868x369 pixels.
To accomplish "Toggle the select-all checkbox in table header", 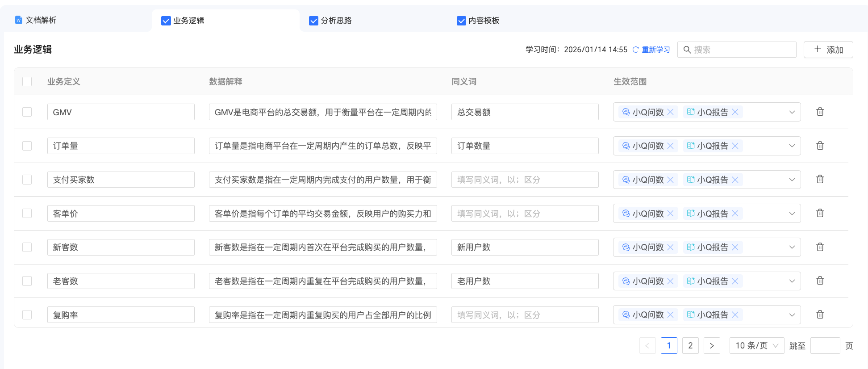I will pos(27,81).
